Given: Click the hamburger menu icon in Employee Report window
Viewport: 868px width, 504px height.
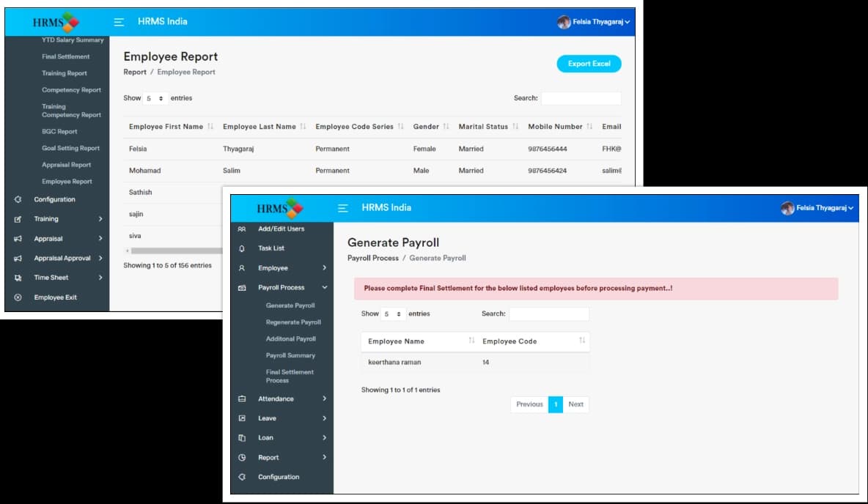Looking at the screenshot, I should [x=119, y=22].
